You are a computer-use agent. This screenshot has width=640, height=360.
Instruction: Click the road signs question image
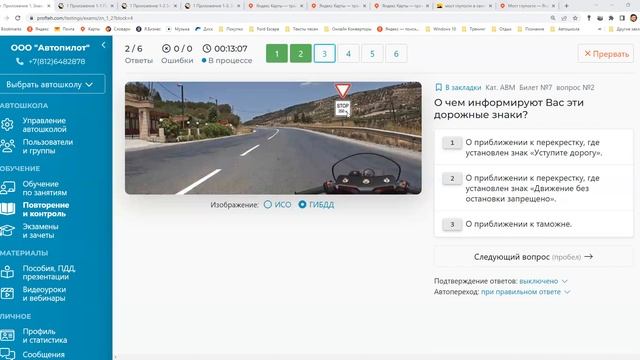click(x=273, y=138)
